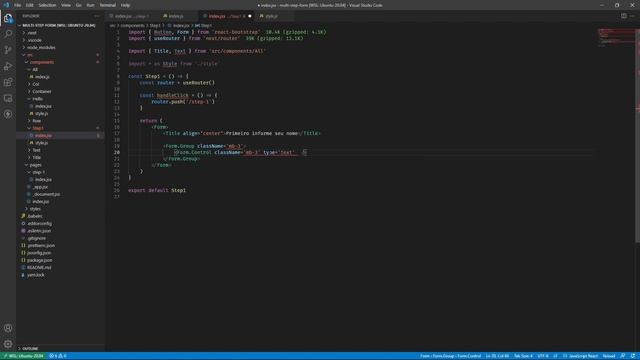Switch to the index.jsx step-1 tab
This screenshot has height=360, width=640.
pyautogui.click(x=131, y=16)
